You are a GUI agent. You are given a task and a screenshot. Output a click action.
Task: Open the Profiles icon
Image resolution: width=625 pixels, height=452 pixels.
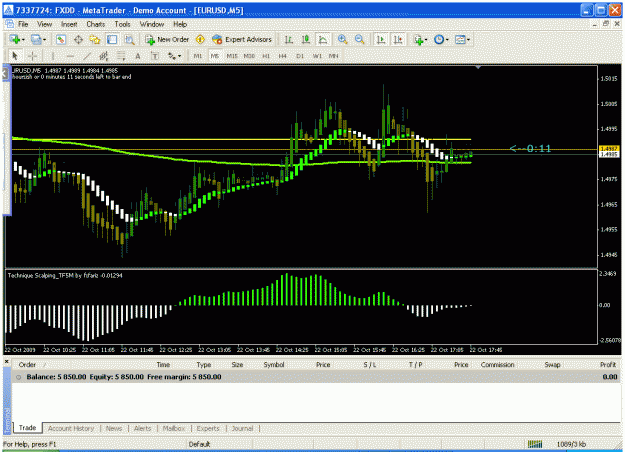[36, 39]
